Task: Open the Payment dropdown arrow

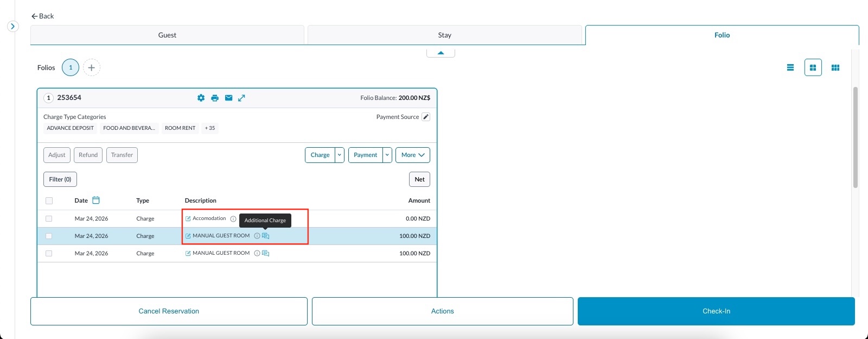Action: pos(387,155)
